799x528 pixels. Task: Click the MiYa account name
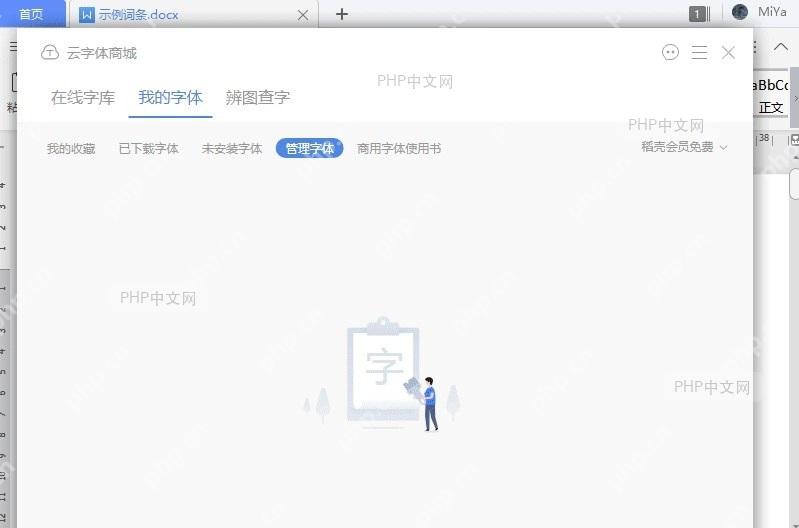772,12
